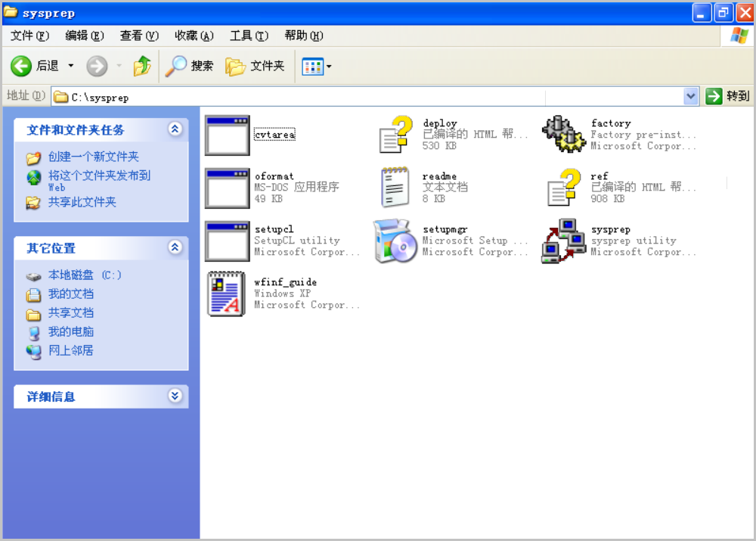The image size is (756, 541).
Task: Click the My Documents folder icon
Action: tap(33, 294)
